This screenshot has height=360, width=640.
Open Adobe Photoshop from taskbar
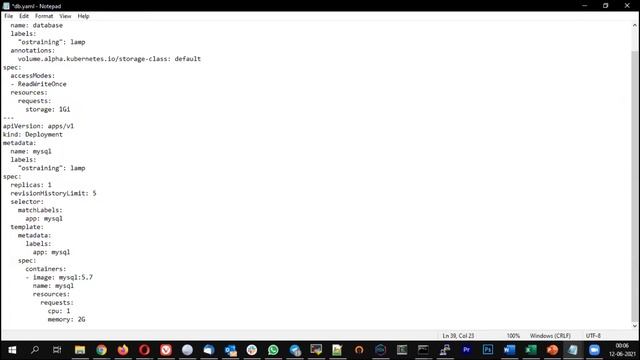coord(488,350)
